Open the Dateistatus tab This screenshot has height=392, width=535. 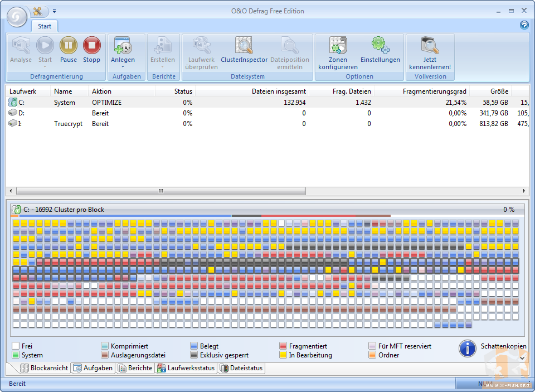coord(241,368)
